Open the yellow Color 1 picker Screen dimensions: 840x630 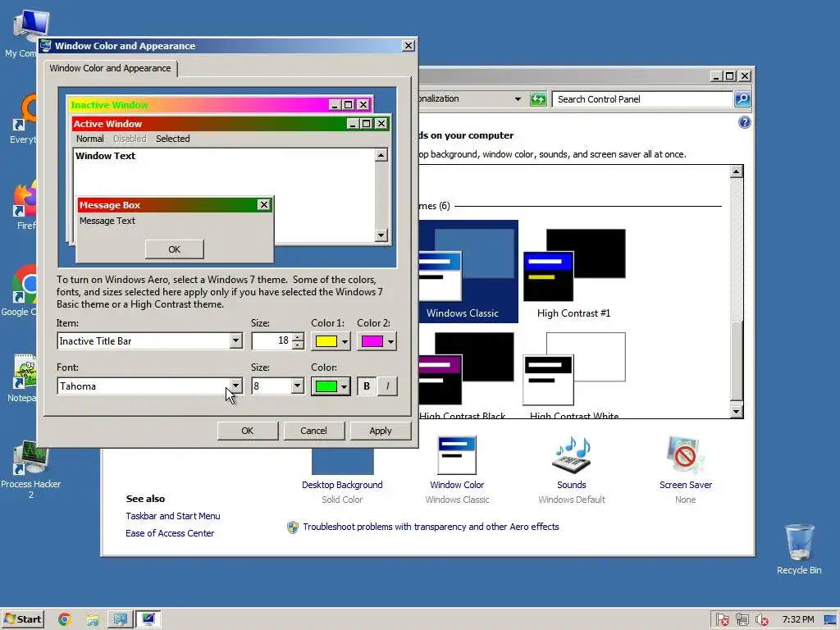(x=331, y=341)
